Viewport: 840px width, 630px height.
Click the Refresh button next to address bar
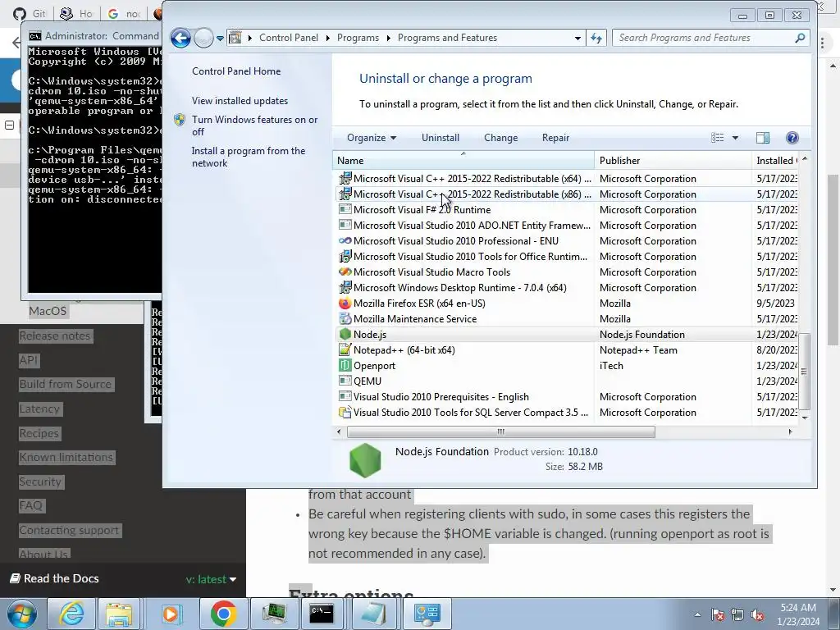click(x=596, y=38)
